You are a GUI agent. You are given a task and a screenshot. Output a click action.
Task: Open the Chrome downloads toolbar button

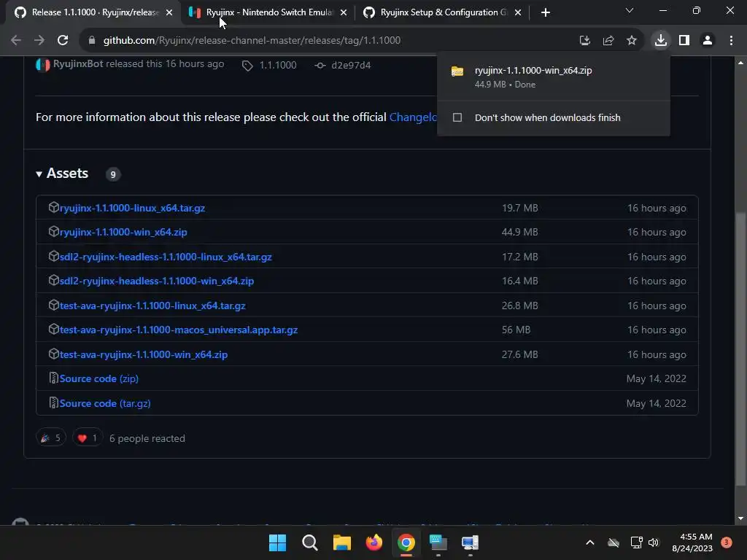(x=661, y=41)
